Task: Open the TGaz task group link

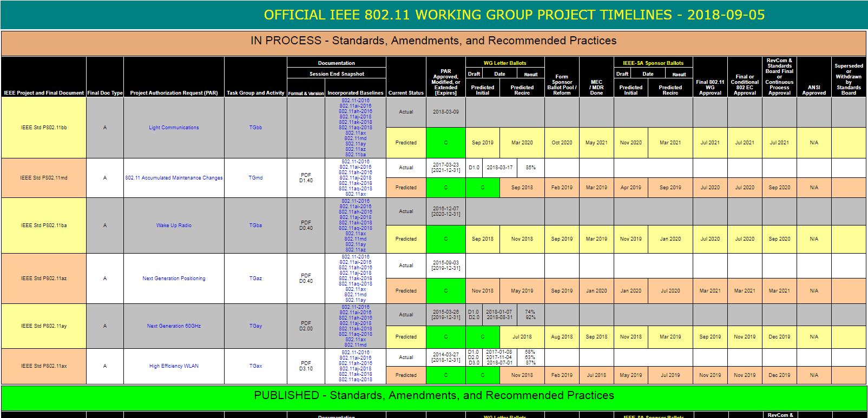Action: [x=255, y=278]
